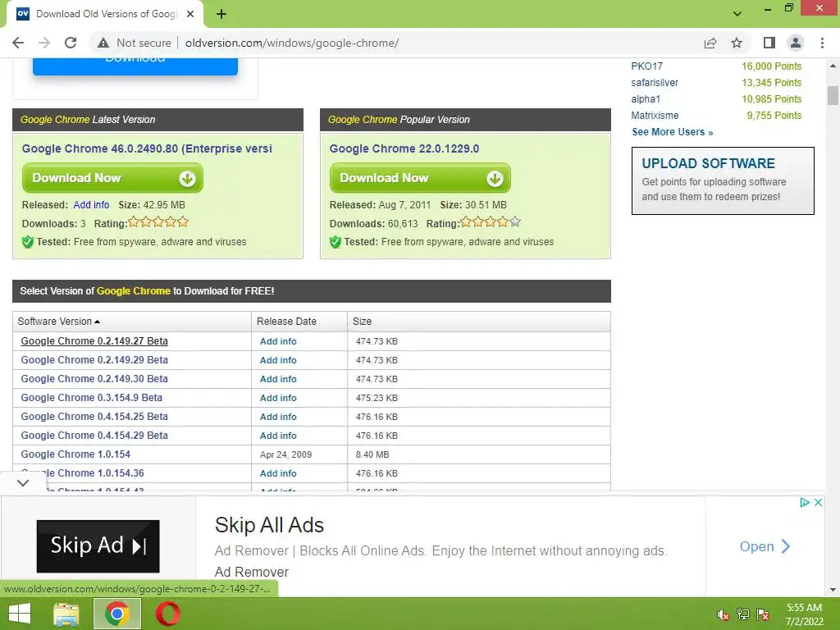Click the muted volume tray icon

pyautogui.click(x=723, y=614)
